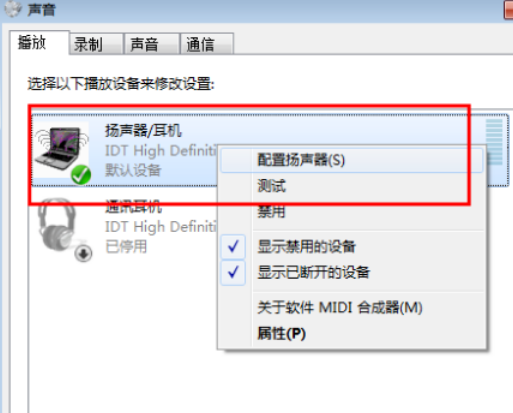Screen dimensions: 513x413
Task: Click the speaker volume level meter
Action: (x=494, y=142)
